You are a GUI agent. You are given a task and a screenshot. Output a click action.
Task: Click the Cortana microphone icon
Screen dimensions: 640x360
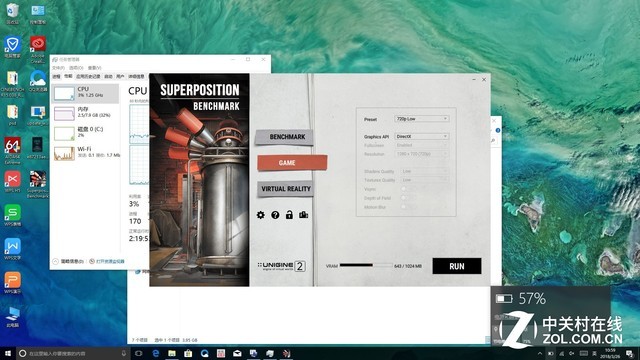click(124, 353)
